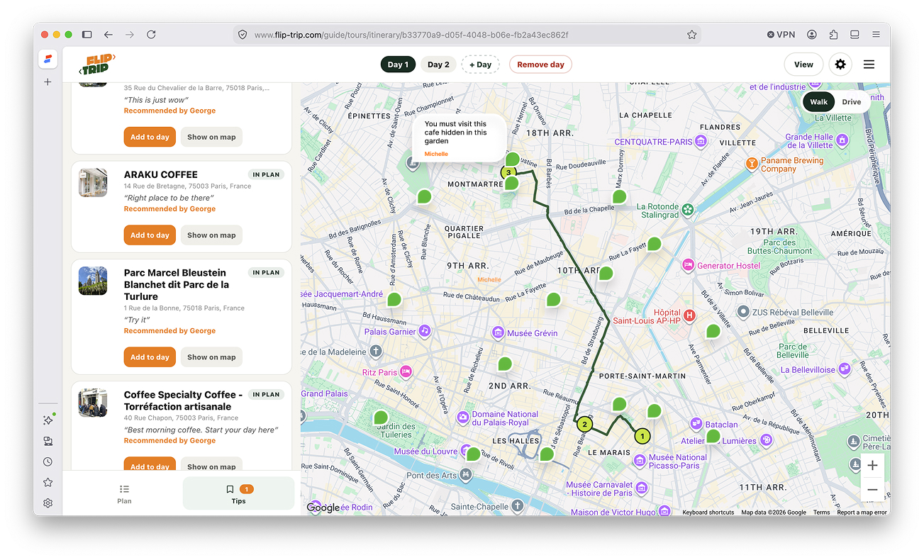Image resolution: width=924 pixels, height=560 pixels.
Task: Add a new day with + Day
Action: click(x=481, y=65)
